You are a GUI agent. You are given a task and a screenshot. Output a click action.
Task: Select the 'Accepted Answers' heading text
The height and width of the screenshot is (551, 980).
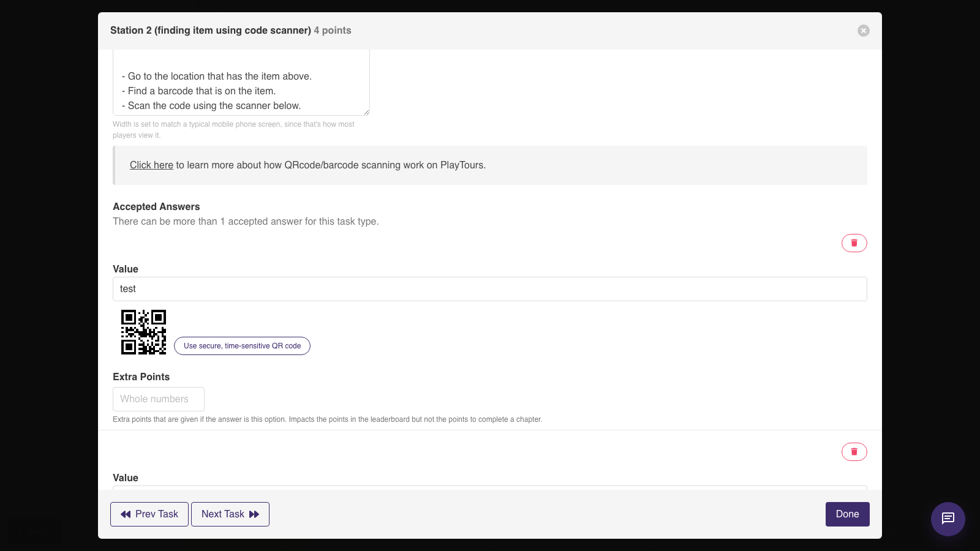156,207
